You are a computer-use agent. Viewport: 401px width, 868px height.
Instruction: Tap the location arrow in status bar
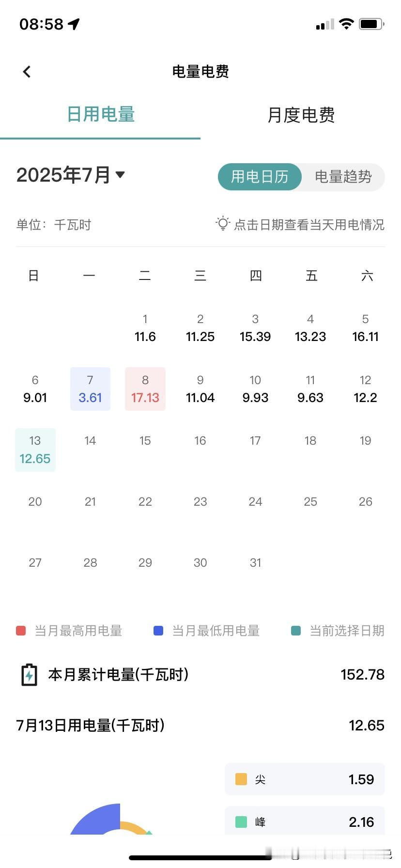74,24
